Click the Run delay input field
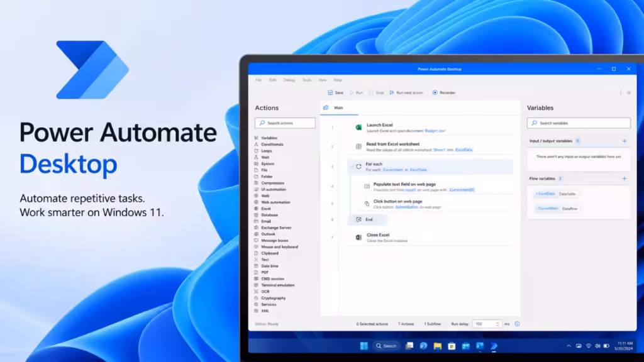Image resolution: width=644 pixels, height=362 pixels. (487, 324)
